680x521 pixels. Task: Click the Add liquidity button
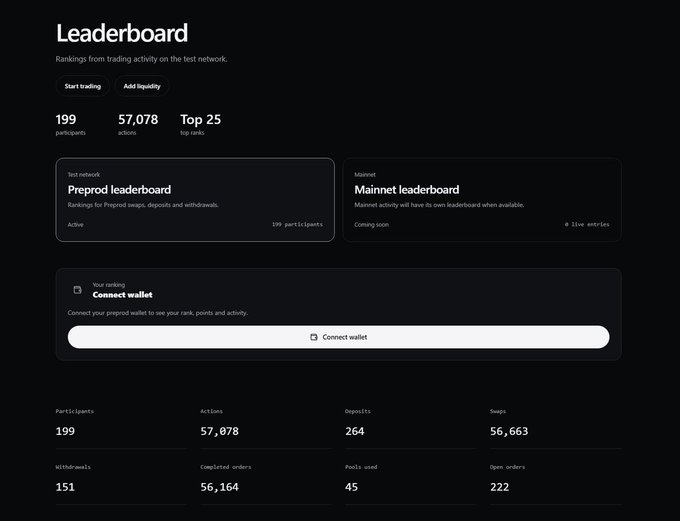click(x=142, y=86)
